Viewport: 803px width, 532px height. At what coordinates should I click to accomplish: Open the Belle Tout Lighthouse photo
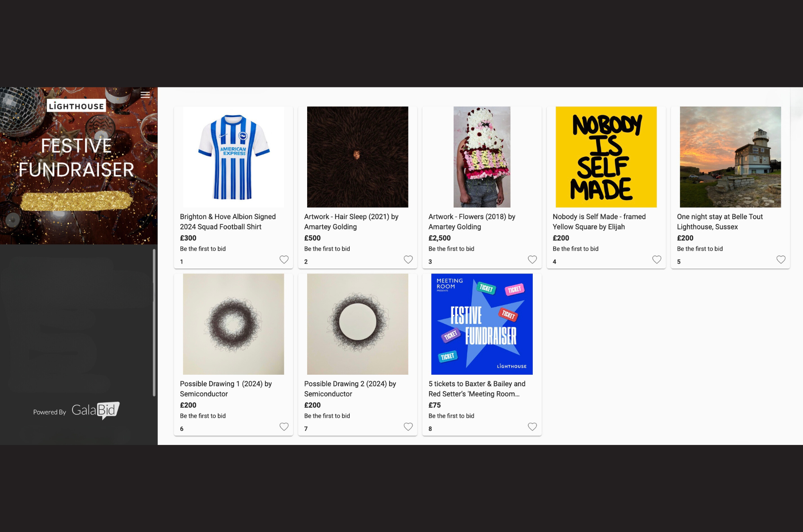730,157
